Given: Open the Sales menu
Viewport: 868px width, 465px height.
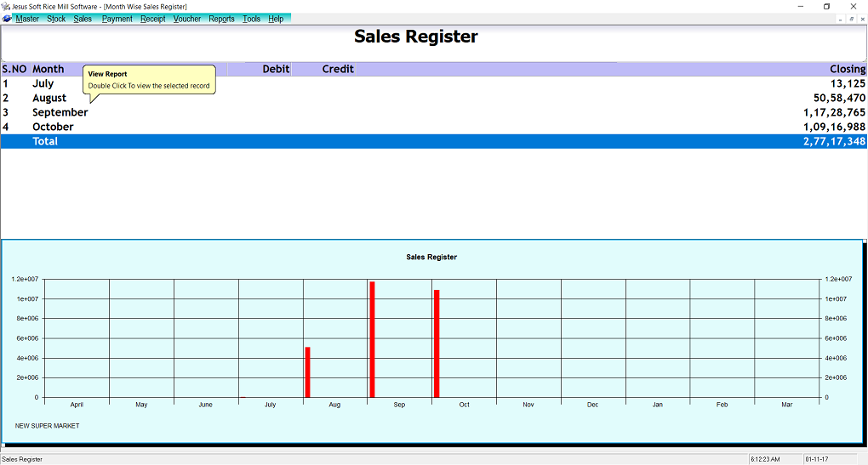Looking at the screenshot, I should (83, 19).
